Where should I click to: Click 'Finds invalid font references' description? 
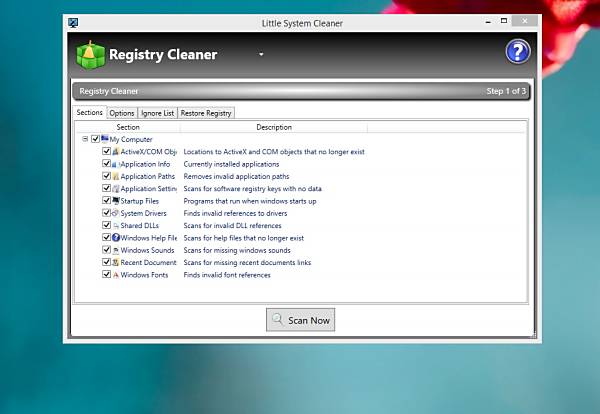[x=227, y=275]
